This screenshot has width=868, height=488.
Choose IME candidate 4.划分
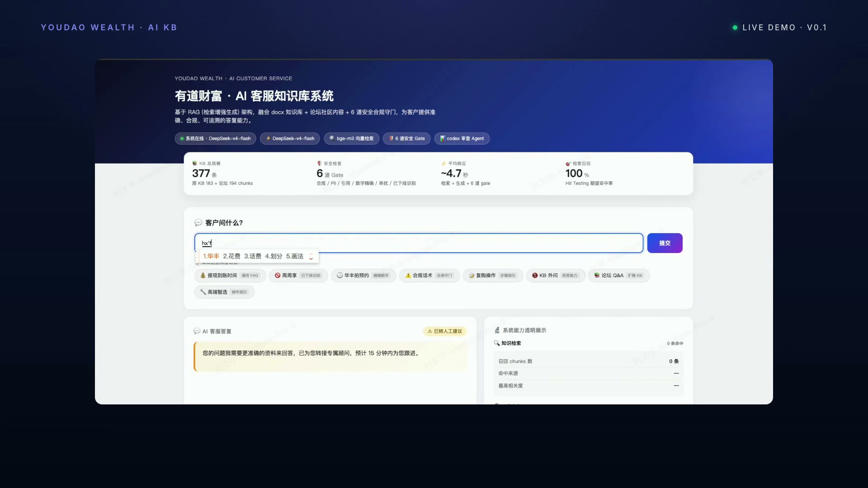(x=274, y=256)
